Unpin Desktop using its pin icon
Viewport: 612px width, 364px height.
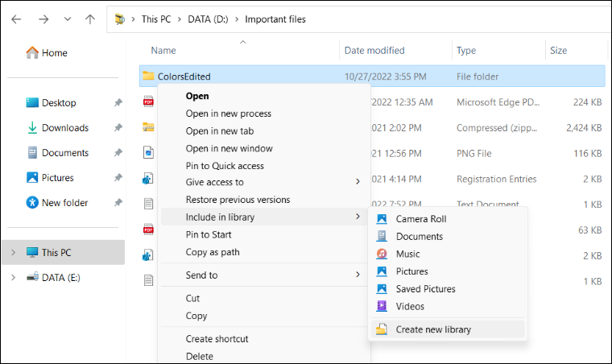click(118, 103)
